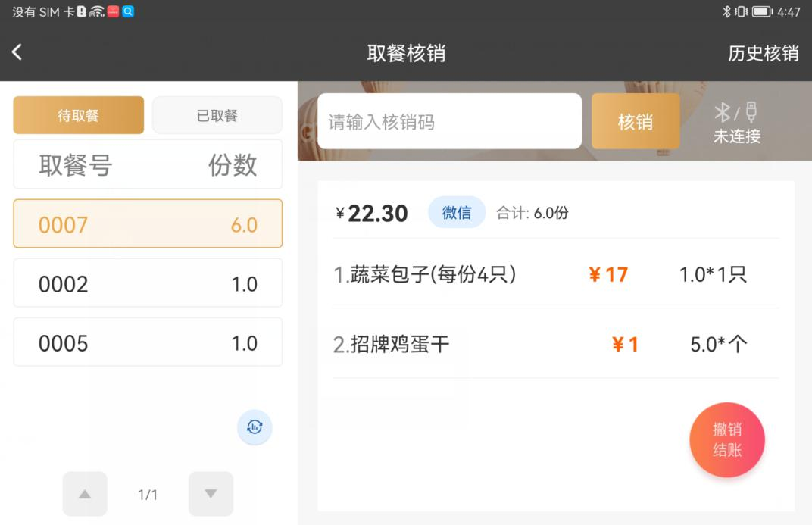Select pickup order 0002

pyautogui.click(x=148, y=283)
